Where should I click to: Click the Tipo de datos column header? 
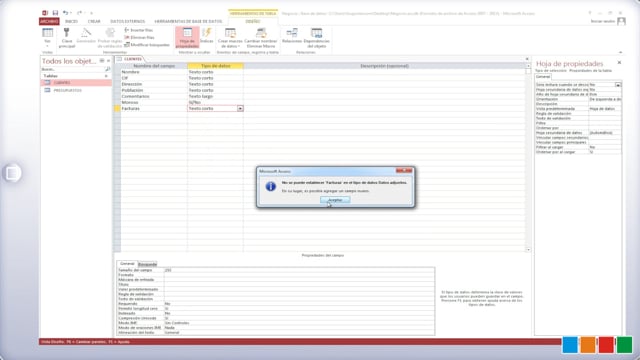tap(215, 66)
